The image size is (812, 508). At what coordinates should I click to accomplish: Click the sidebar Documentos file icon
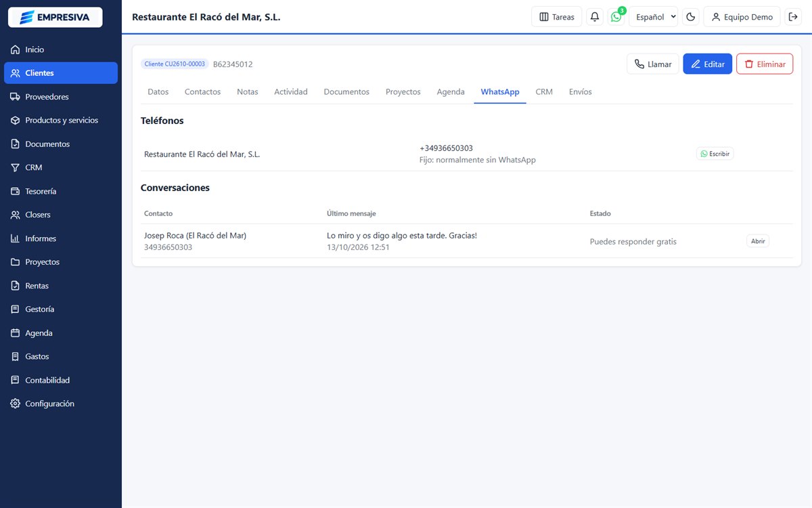pos(15,144)
